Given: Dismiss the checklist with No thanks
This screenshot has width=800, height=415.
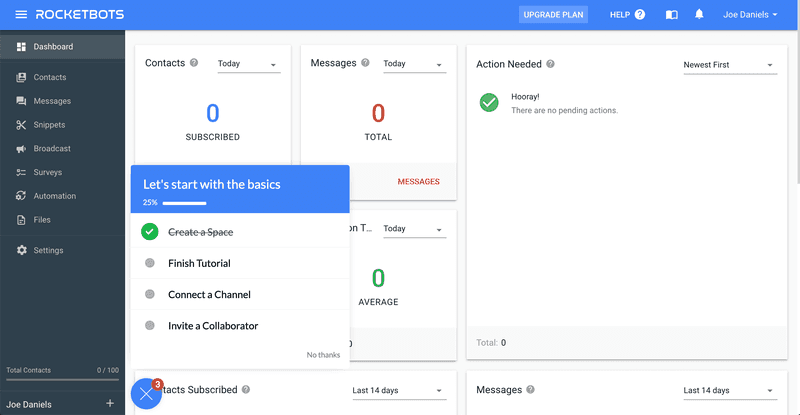Looking at the screenshot, I should [x=323, y=355].
